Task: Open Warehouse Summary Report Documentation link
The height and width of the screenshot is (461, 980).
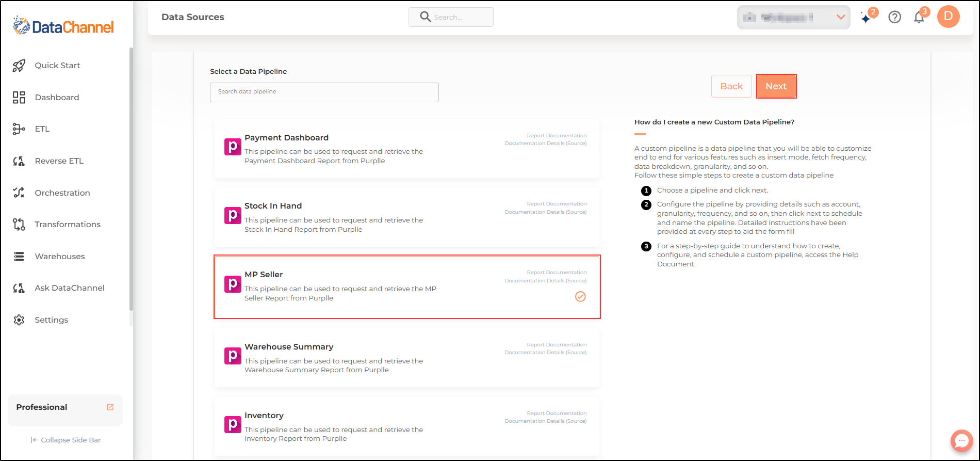Action: (x=557, y=345)
